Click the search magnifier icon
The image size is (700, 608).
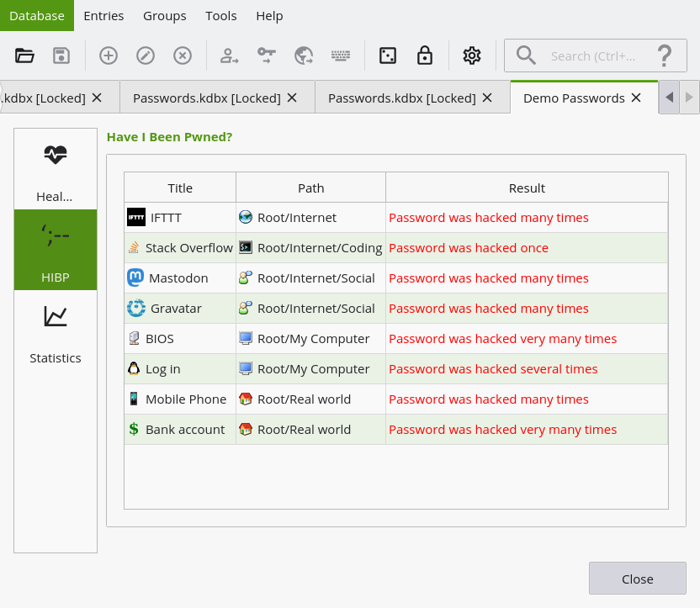tap(526, 56)
